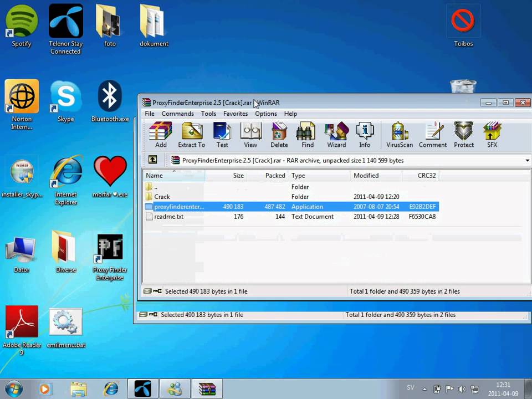Screen dimensions: 532x399
Task: Click the Add toolbar icon in WinRAR
Action: (x=161, y=135)
